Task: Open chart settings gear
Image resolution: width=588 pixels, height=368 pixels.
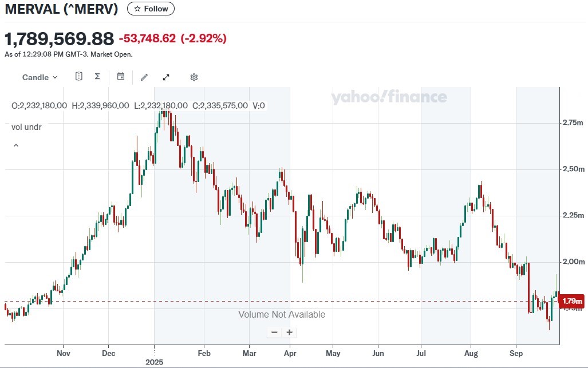Action: 194,77
